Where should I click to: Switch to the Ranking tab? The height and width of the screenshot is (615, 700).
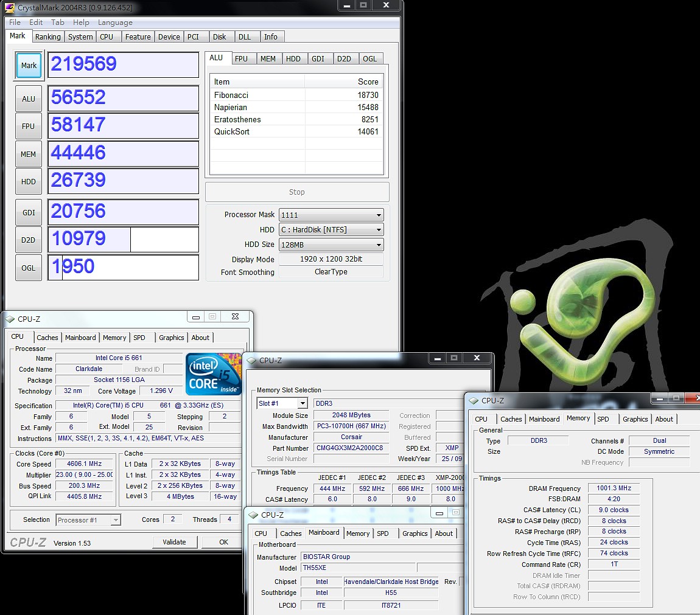click(47, 36)
